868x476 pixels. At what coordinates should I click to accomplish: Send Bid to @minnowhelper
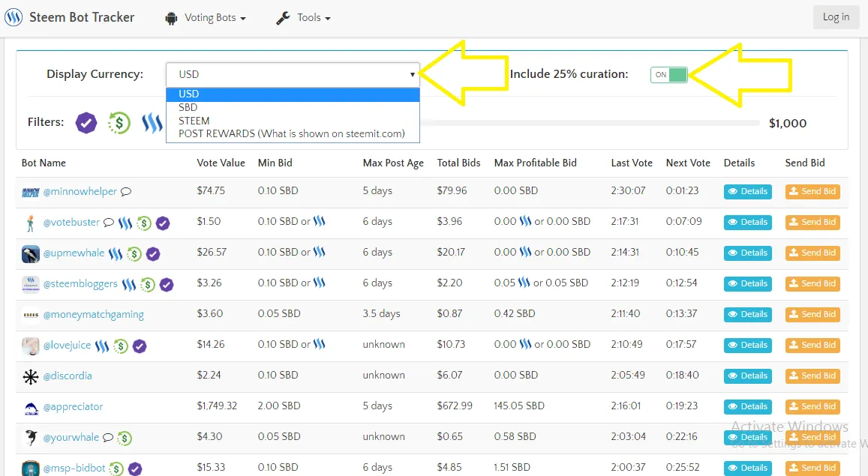(812, 191)
